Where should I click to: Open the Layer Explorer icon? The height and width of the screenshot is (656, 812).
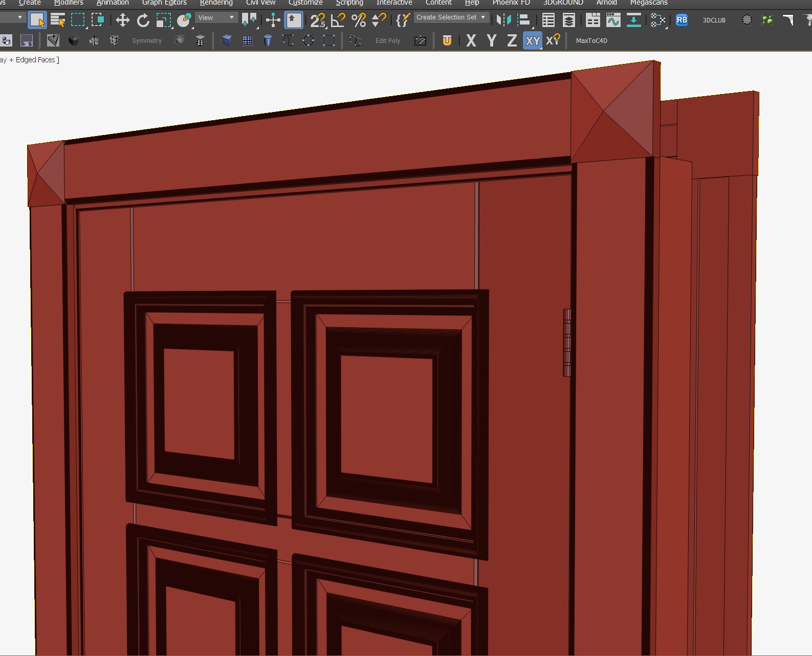pyautogui.click(x=568, y=20)
